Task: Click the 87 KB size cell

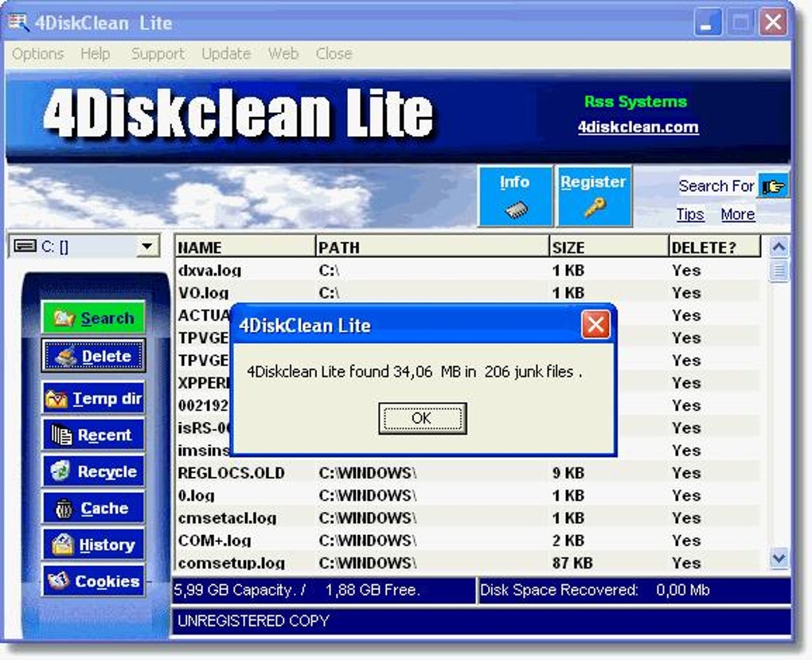Action: point(572,563)
